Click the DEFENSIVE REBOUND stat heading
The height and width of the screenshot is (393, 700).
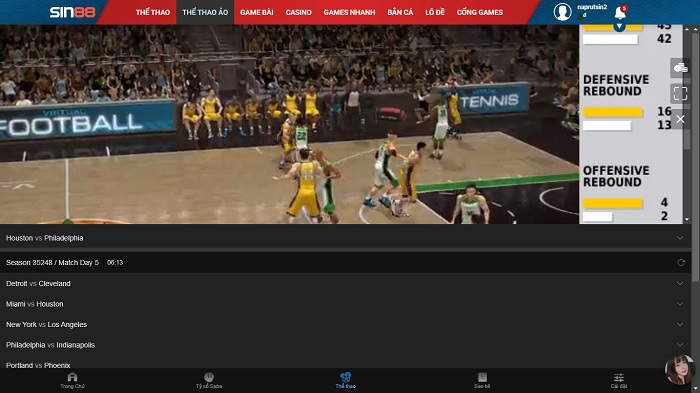[616, 85]
